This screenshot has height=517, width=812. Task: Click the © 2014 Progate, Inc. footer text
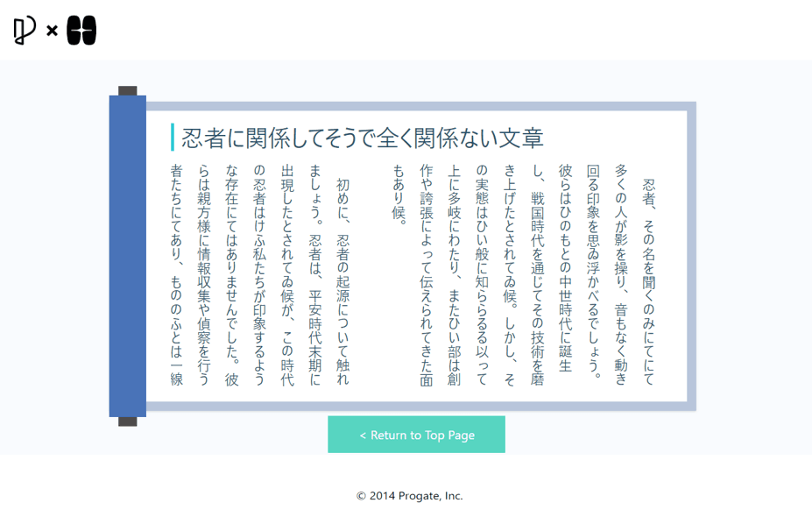(x=410, y=496)
